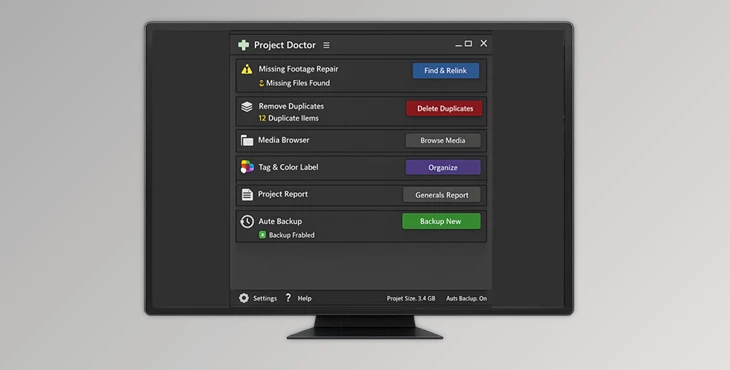Click the Auts Baclup On status

click(x=466, y=298)
